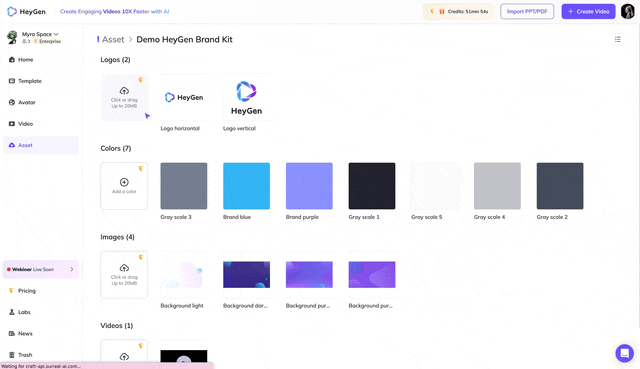
Task: Open the Background dar... image thumbnail
Action: click(x=247, y=274)
